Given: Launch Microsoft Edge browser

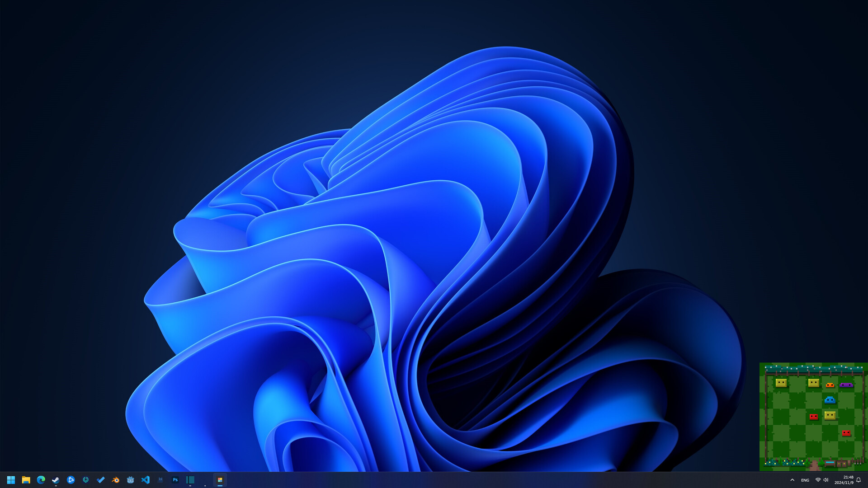Looking at the screenshot, I should tap(41, 480).
